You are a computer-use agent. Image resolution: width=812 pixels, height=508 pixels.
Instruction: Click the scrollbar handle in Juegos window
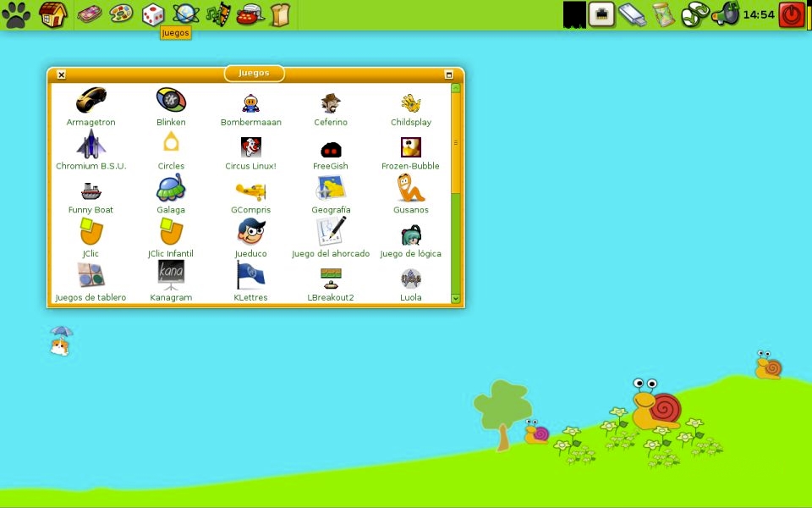(x=456, y=143)
